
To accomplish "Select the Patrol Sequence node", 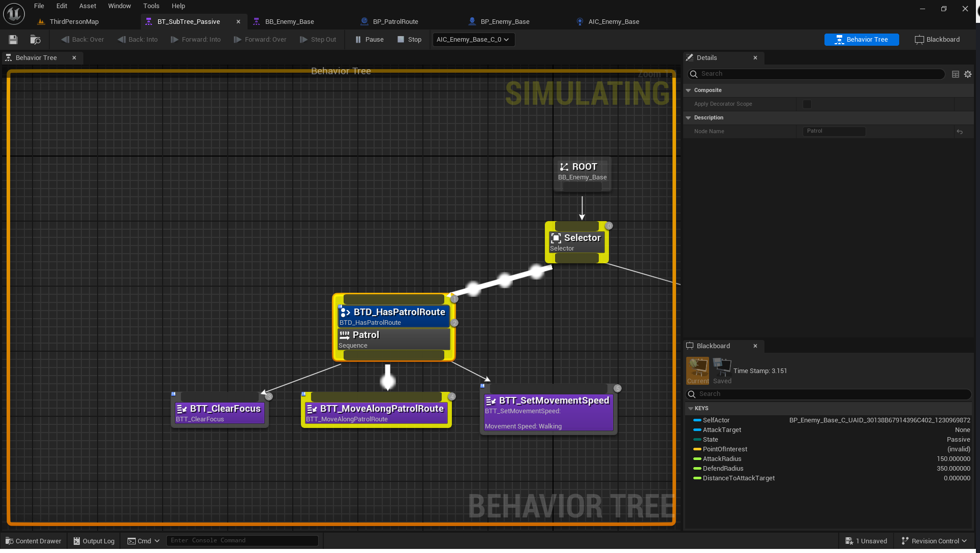I will point(394,340).
